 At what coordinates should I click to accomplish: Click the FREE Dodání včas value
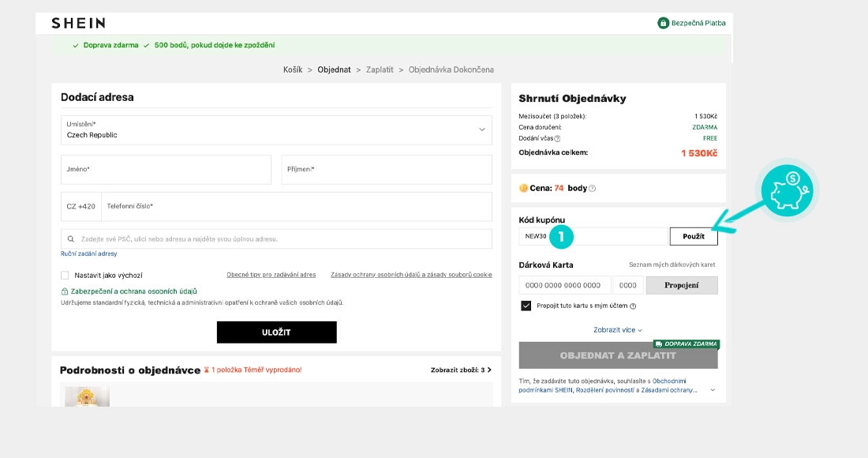coord(710,138)
